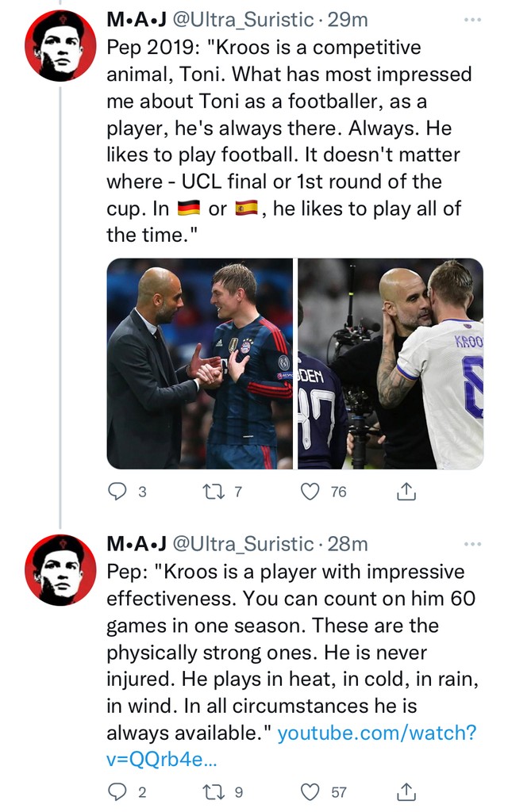Like the first tweet showing 76 likes
Viewport: 508px width, 812px height.
point(310,491)
